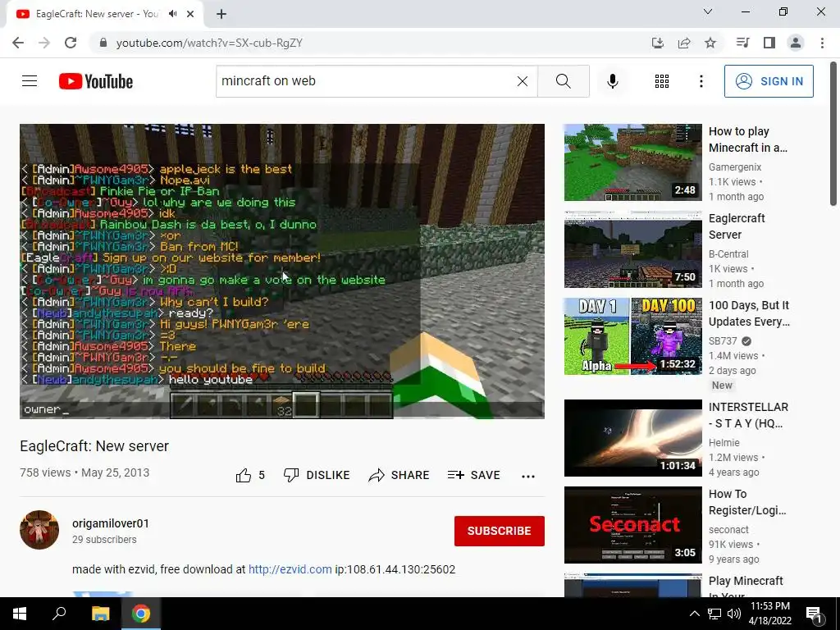Click the SB737 channel name
Image resolution: width=840 pixels, height=630 pixels.
click(x=723, y=340)
